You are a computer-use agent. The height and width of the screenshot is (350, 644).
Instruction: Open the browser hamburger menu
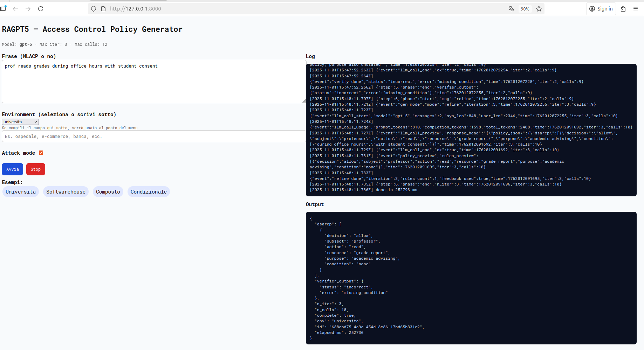point(636,9)
